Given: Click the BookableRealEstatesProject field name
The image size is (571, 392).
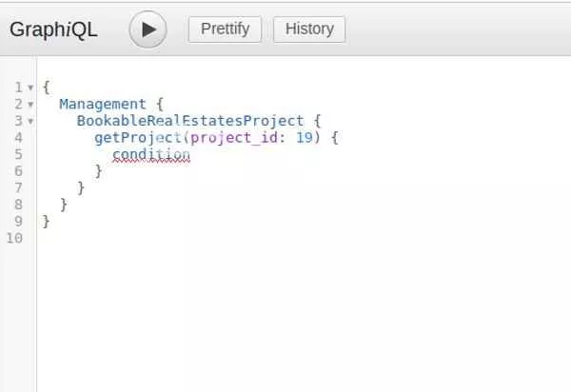Looking at the screenshot, I should coord(190,121).
